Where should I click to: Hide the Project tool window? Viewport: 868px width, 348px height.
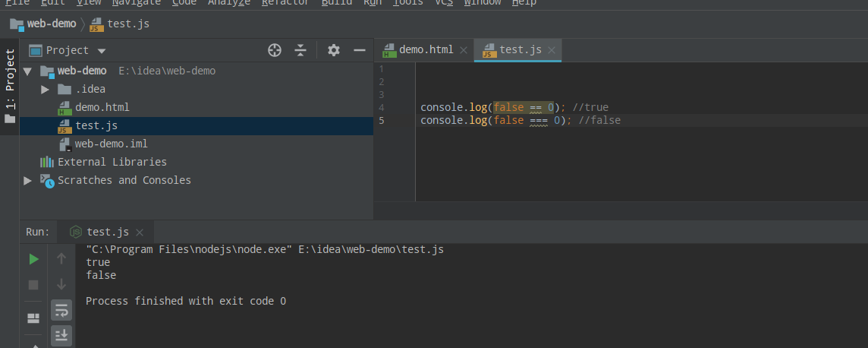(x=360, y=50)
